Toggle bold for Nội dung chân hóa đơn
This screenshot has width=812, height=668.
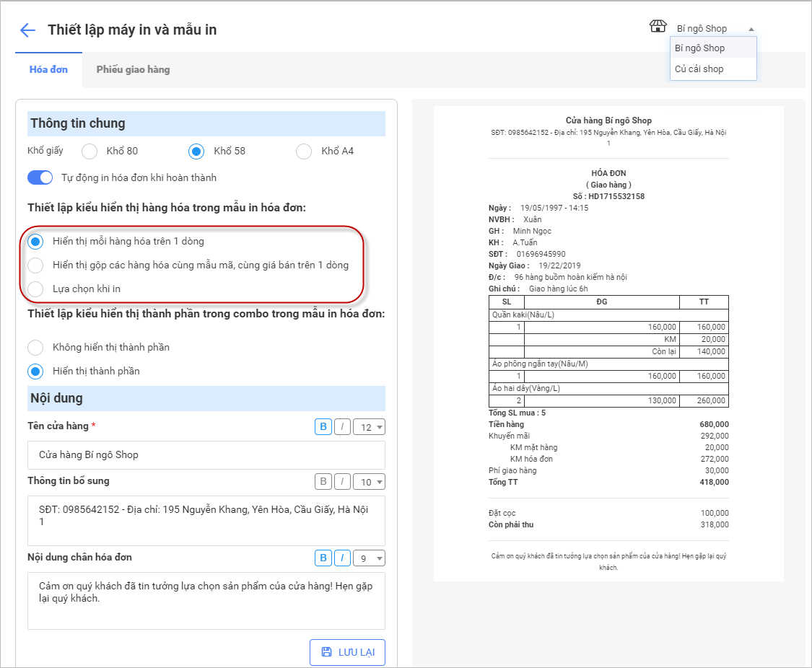pyautogui.click(x=323, y=558)
